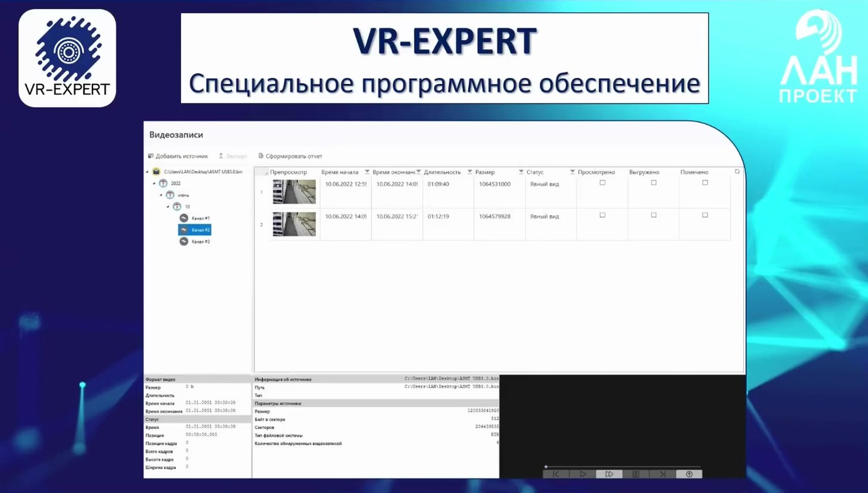This screenshot has width=868, height=493.
Task: Click 'Добавить источник' button
Action: point(178,156)
